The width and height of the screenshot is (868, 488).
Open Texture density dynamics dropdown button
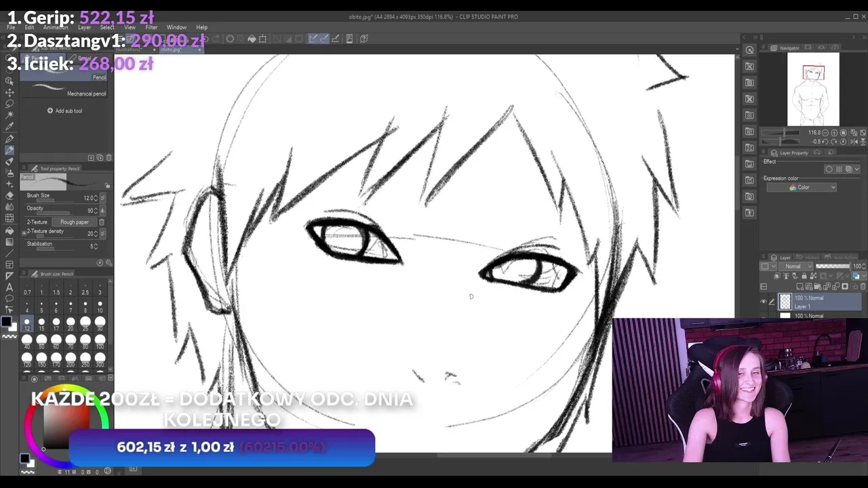[103, 233]
